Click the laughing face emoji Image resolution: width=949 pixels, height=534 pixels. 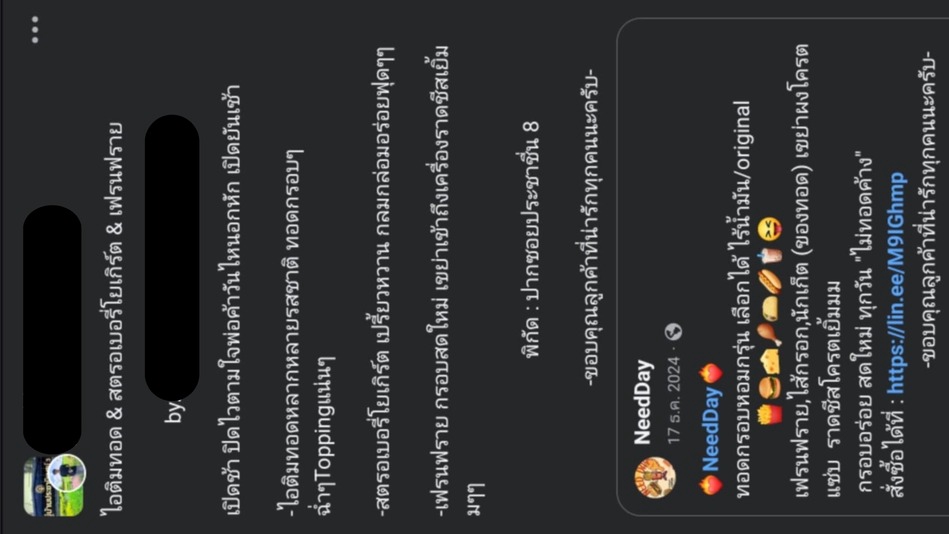770,229
